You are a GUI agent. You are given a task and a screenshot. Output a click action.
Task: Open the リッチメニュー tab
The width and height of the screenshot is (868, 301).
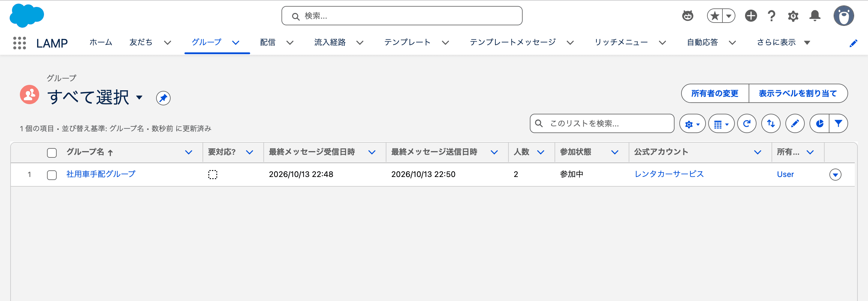621,42
